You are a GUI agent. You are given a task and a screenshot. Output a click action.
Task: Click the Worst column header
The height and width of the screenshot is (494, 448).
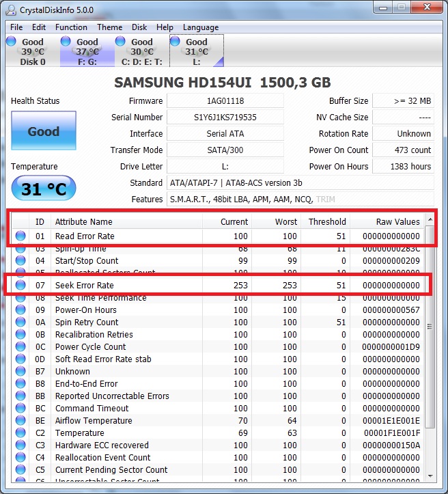pyautogui.click(x=276, y=221)
